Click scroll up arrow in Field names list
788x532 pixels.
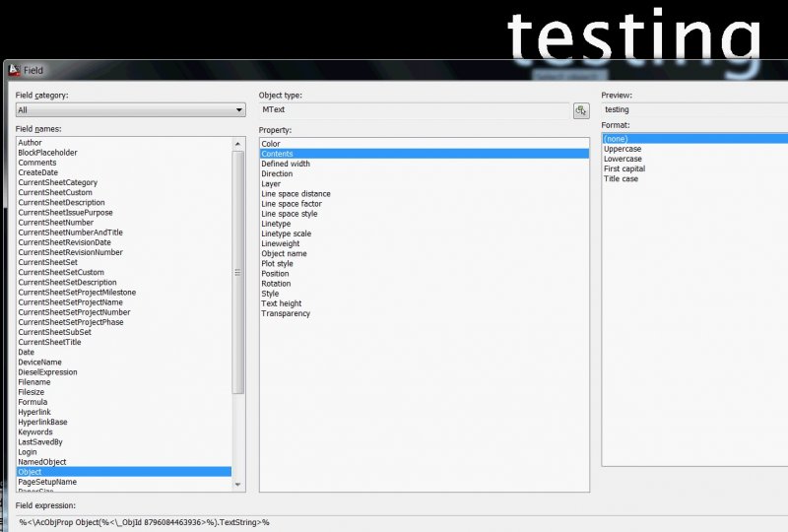pyautogui.click(x=238, y=144)
